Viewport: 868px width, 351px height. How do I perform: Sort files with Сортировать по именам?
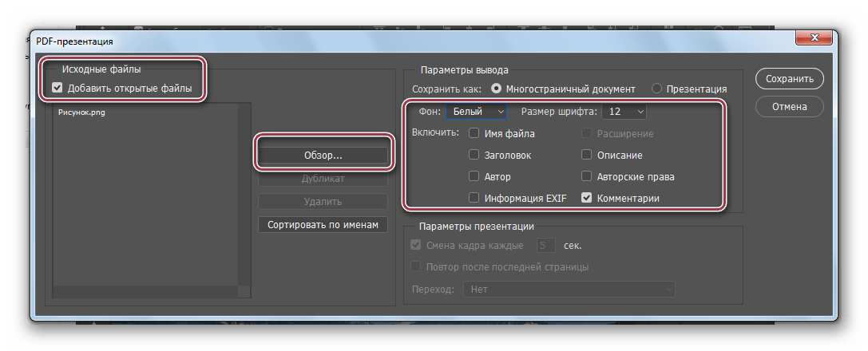pyautogui.click(x=323, y=224)
